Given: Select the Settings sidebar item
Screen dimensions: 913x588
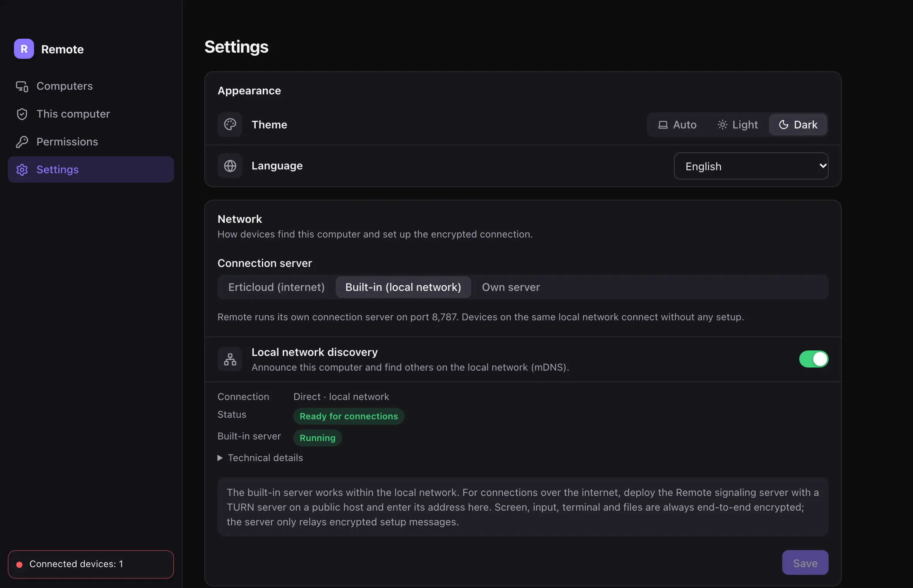Looking at the screenshot, I should (x=91, y=169).
